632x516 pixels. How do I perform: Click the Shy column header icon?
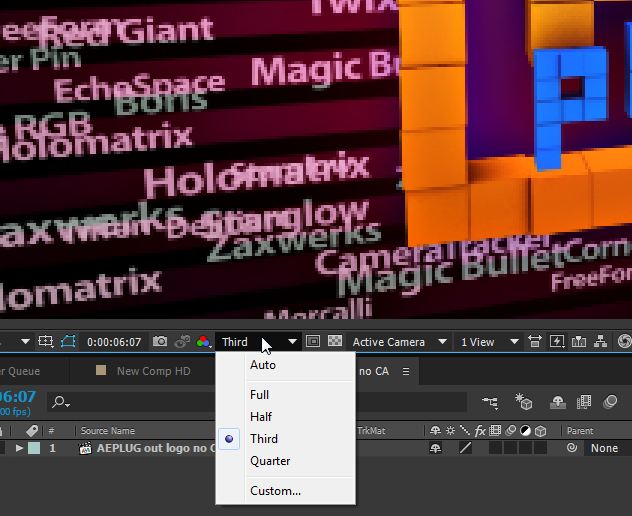(x=435, y=431)
